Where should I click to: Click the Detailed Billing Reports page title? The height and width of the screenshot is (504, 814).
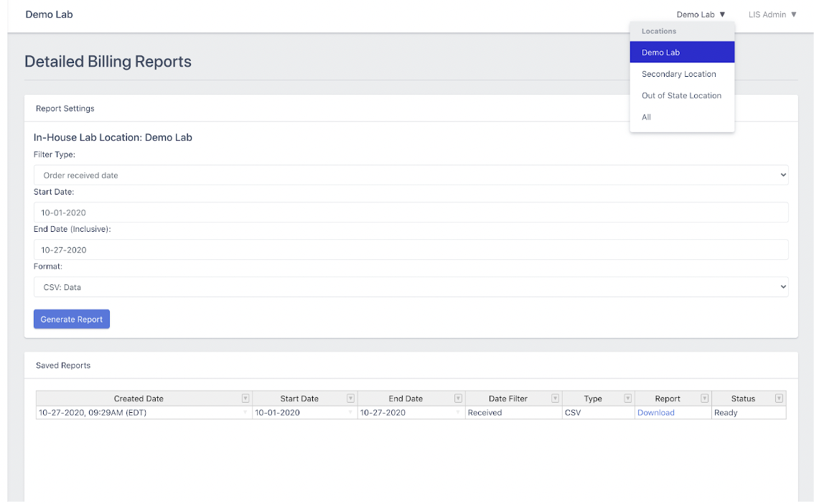pyautogui.click(x=108, y=61)
